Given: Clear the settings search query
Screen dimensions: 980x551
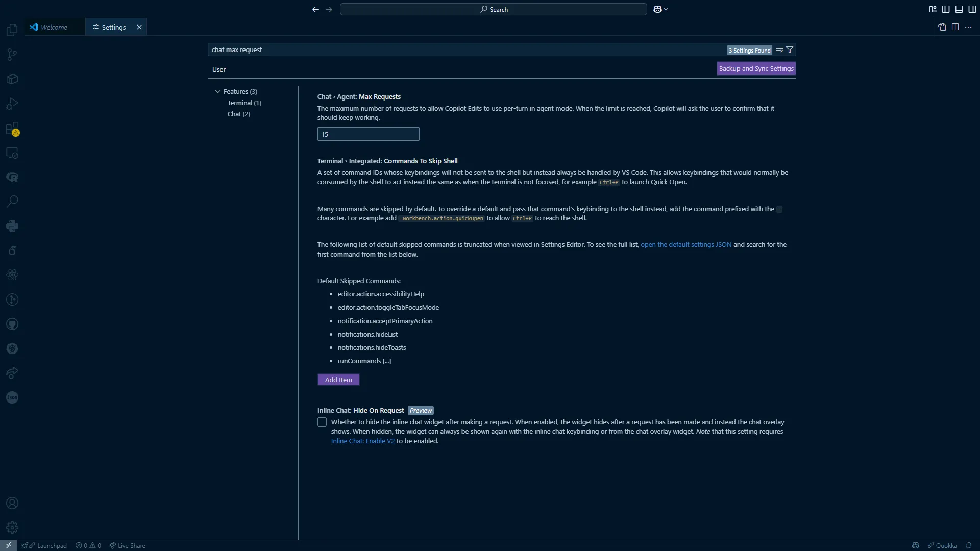Looking at the screenshot, I should [779, 49].
